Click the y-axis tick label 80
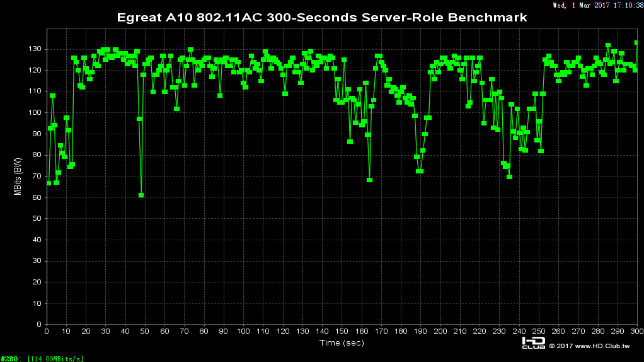The image size is (644, 362). [37, 155]
